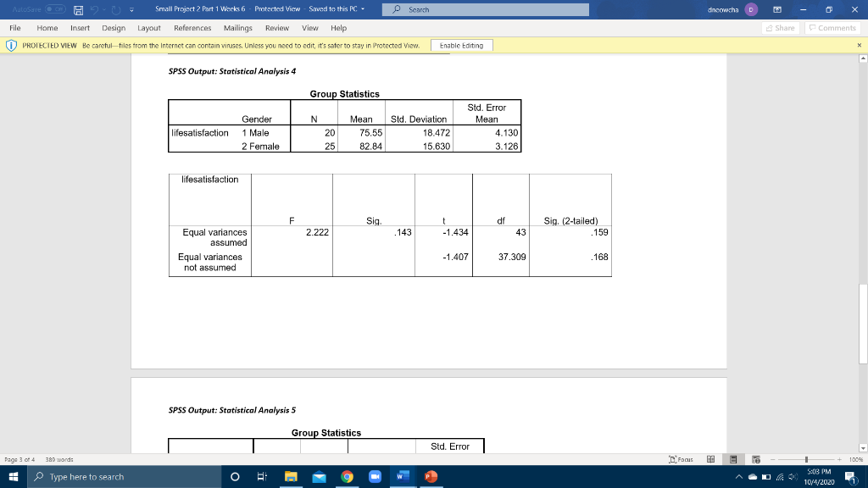Click the Enable Editing button
The height and width of the screenshot is (488, 868).
[463, 45]
